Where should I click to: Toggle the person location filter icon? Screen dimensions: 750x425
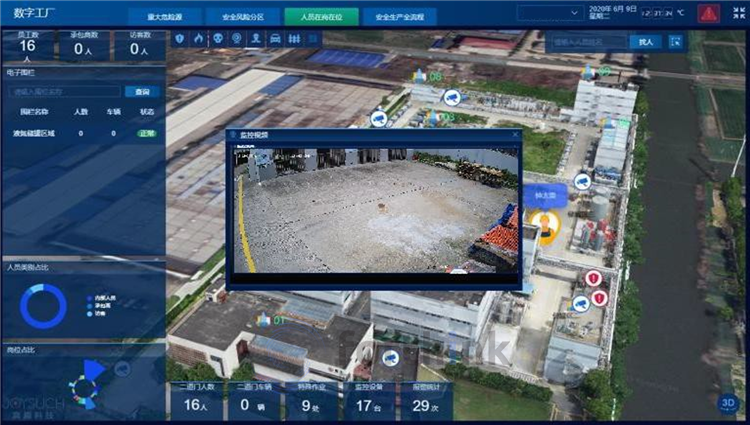click(255, 38)
